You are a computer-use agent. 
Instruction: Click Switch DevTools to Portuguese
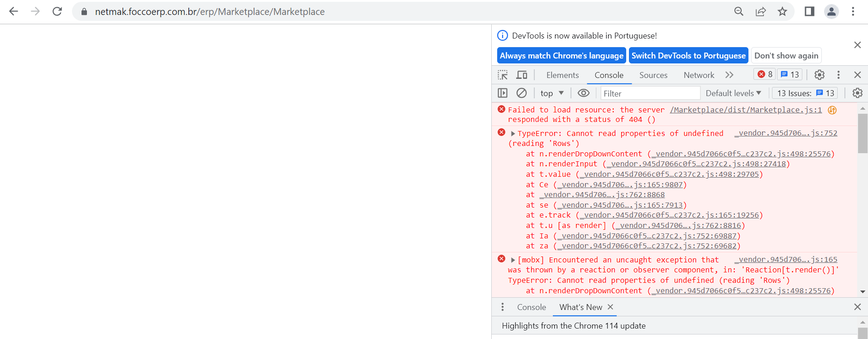tap(689, 56)
